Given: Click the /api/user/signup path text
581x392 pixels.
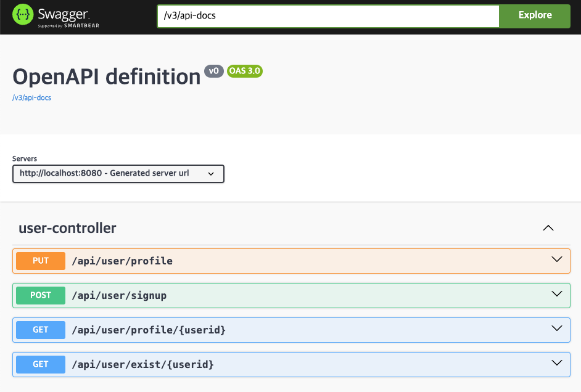Looking at the screenshot, I should pyautogui.click(x=119, y=295).
